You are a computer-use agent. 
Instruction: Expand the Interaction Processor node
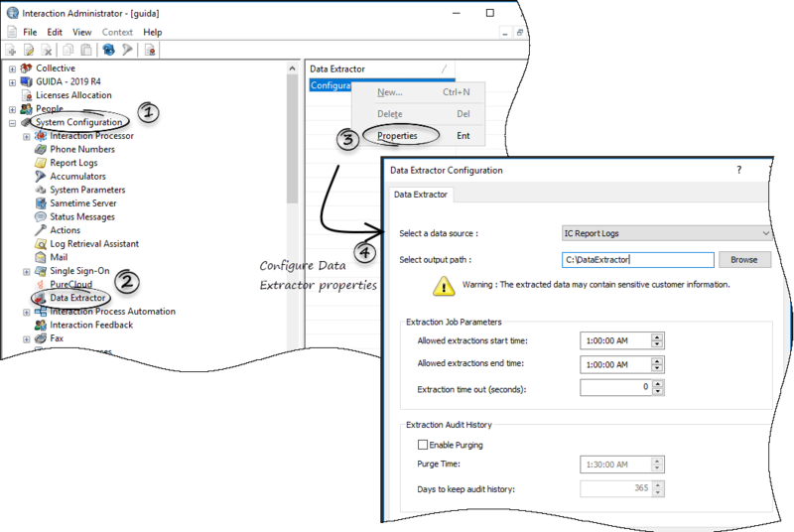pos(27,136)
